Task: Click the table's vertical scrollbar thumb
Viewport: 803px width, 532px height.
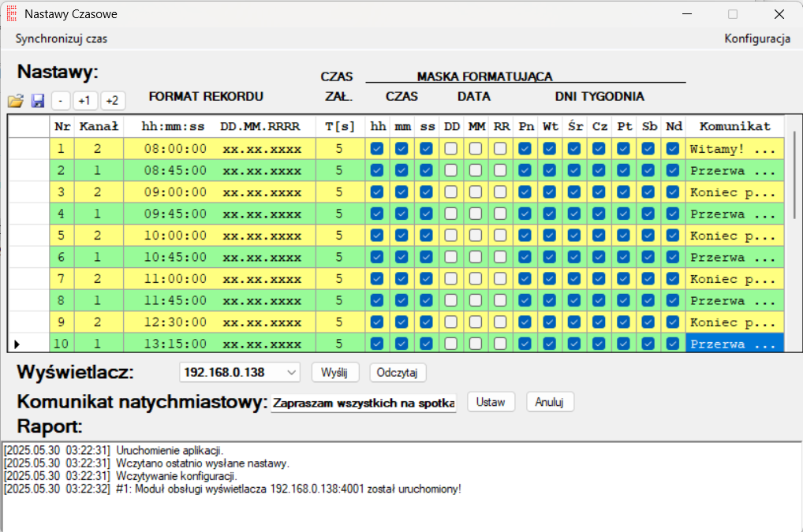Action: coord(794,175)
